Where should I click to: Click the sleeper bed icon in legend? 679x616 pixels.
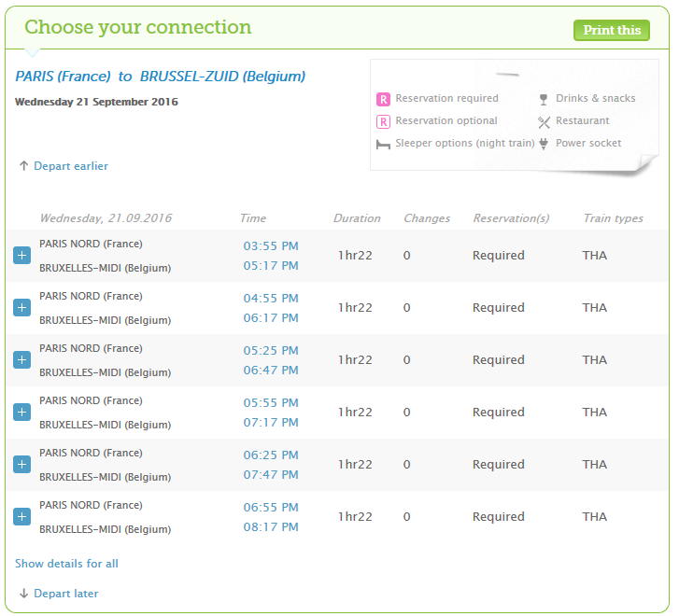tap(383, 144)
